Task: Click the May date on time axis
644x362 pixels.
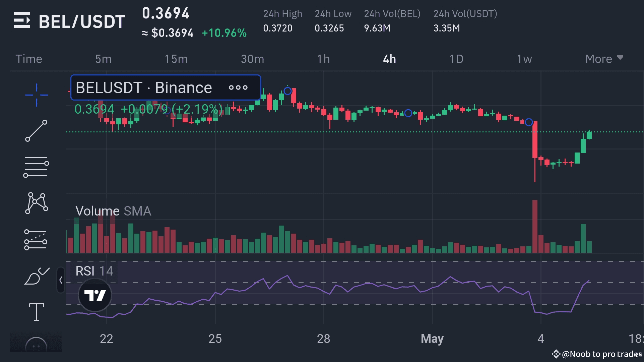Action: tap(432, 339)
